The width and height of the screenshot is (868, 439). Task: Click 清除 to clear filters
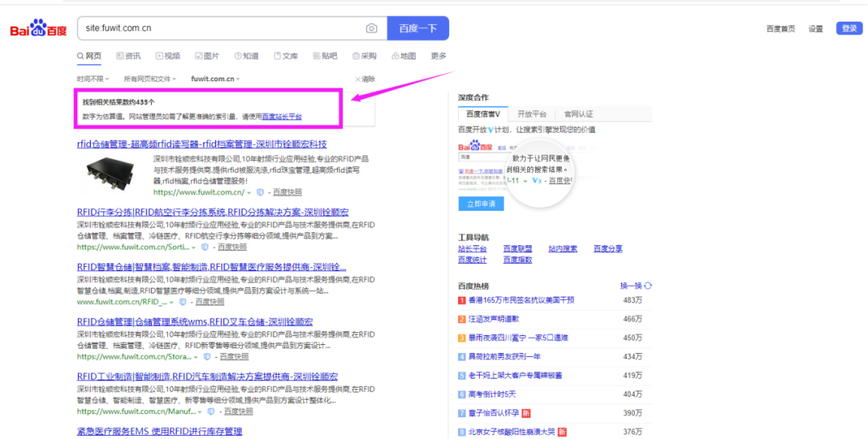tap(365, 79)
